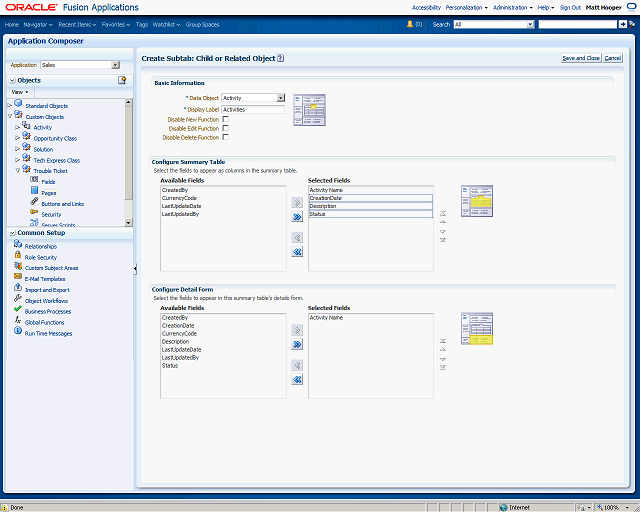Click Run Time Messages info icon

18,330
